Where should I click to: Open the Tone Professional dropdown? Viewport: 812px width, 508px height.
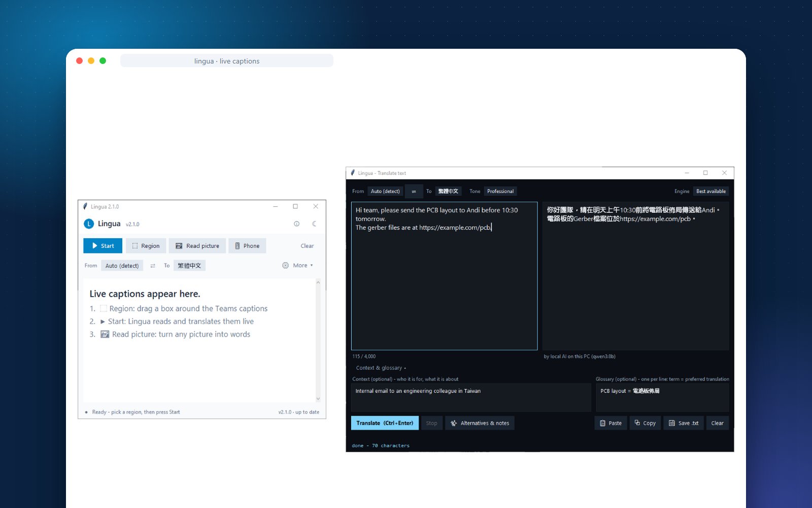tap(500, 192)
